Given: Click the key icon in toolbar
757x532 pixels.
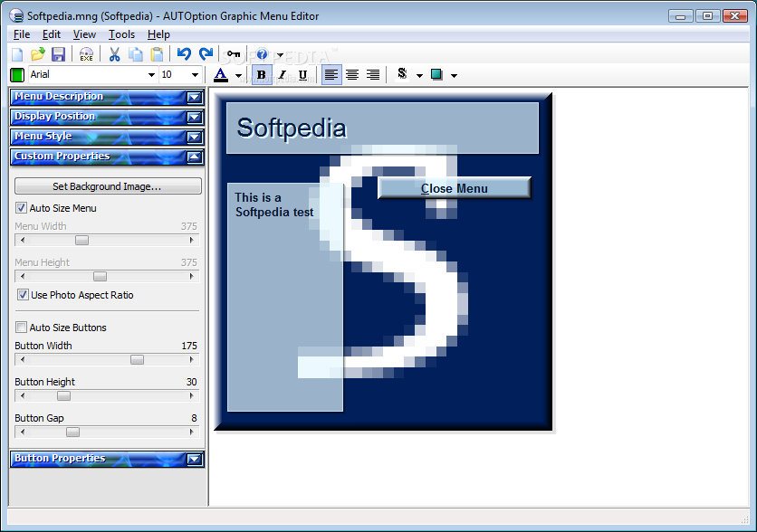Looking at the screenshot, I should pyautogui.click(x=234, y=54).
